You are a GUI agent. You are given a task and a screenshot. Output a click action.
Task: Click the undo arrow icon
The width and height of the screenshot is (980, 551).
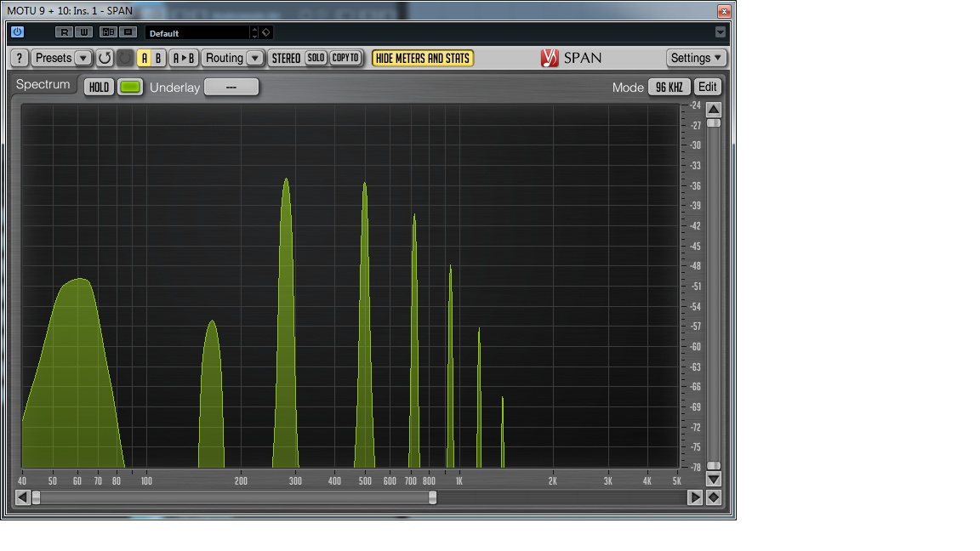click(x=105, y=58)
